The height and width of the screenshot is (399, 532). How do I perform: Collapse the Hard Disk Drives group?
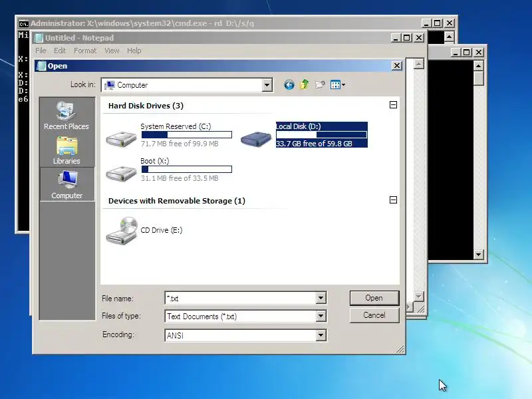click(393, 105)
